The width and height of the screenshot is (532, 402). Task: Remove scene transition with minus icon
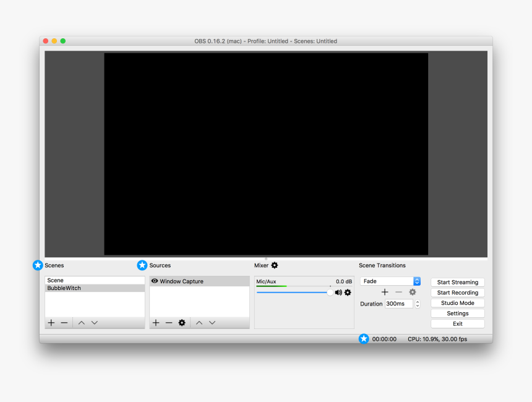pos(398,292)
